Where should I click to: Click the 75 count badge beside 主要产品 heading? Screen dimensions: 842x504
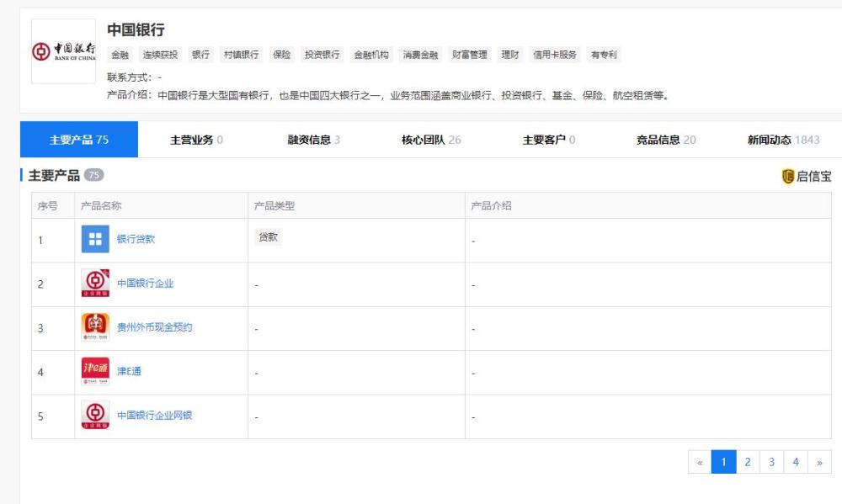[94, 175]
